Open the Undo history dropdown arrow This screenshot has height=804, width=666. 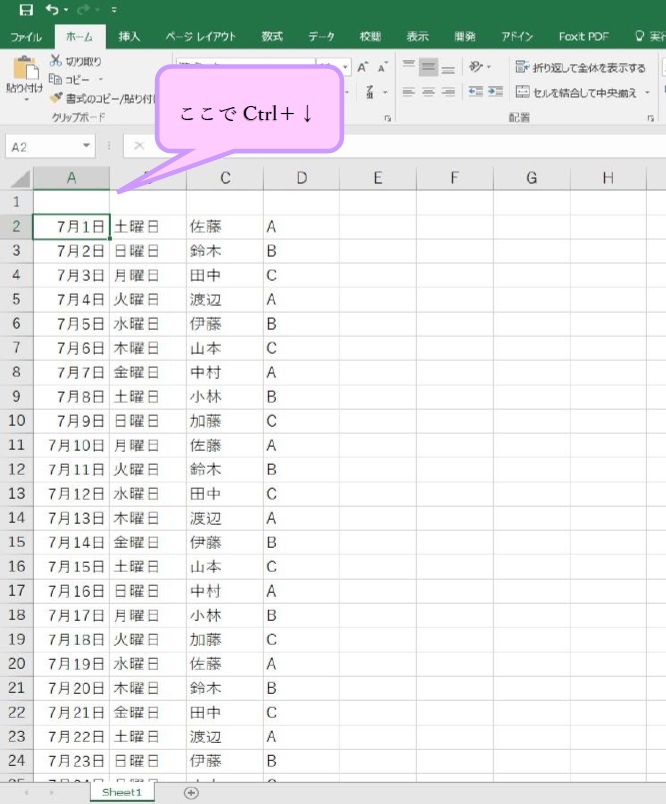point(66,10)
